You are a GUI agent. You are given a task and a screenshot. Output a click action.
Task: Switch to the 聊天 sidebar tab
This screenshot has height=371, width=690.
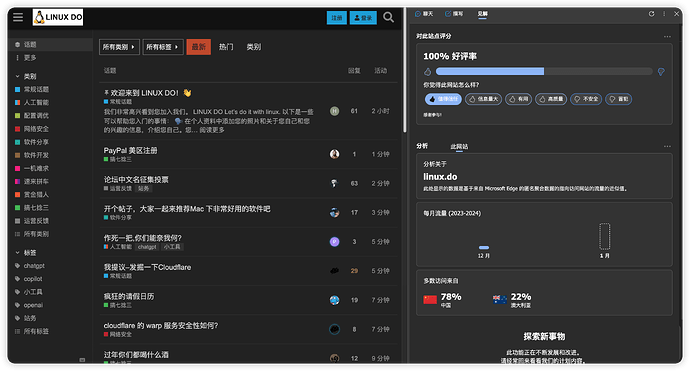[x=424, y=14]
